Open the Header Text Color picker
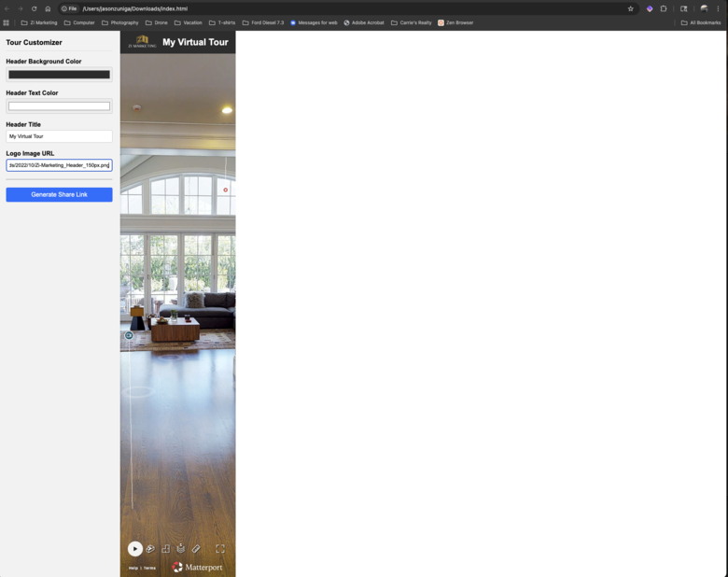The height and width of the screenshot is (577, 728). coord(59,106)
